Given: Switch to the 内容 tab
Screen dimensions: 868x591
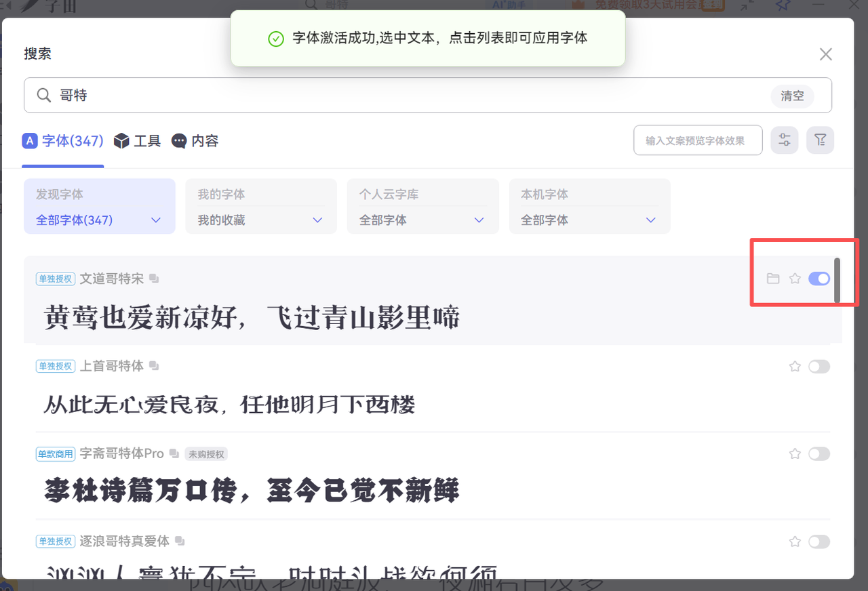Looking at the screenshot, I should pyautogui.click(x=195, y=141).
